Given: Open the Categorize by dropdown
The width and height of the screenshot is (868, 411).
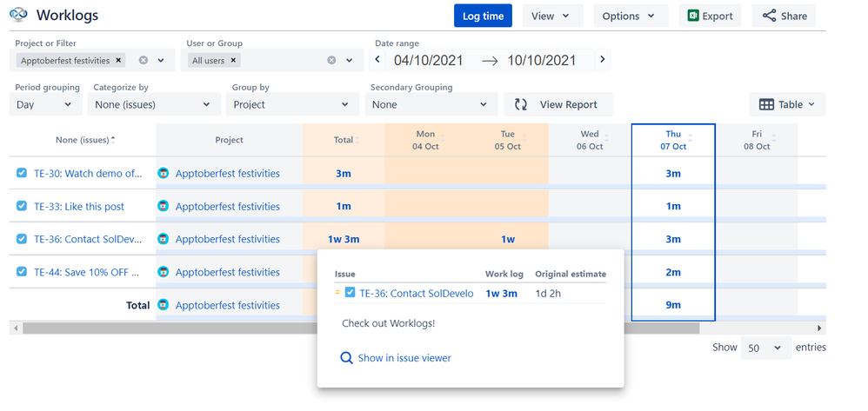Looking at the screenshot, I should pos(153,104).
